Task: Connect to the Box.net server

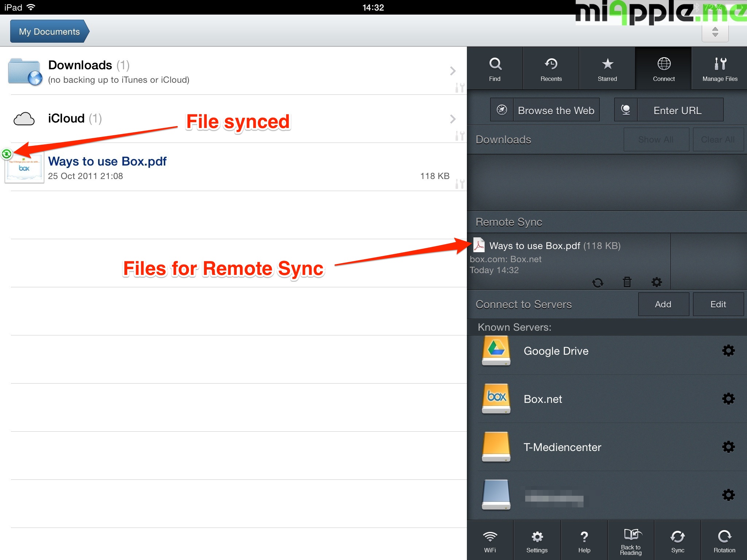Action: (543, 399)
